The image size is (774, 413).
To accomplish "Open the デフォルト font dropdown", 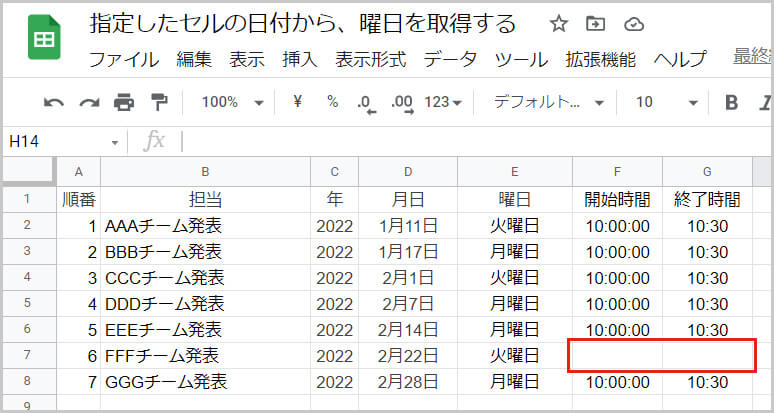I will coord(549,103).
